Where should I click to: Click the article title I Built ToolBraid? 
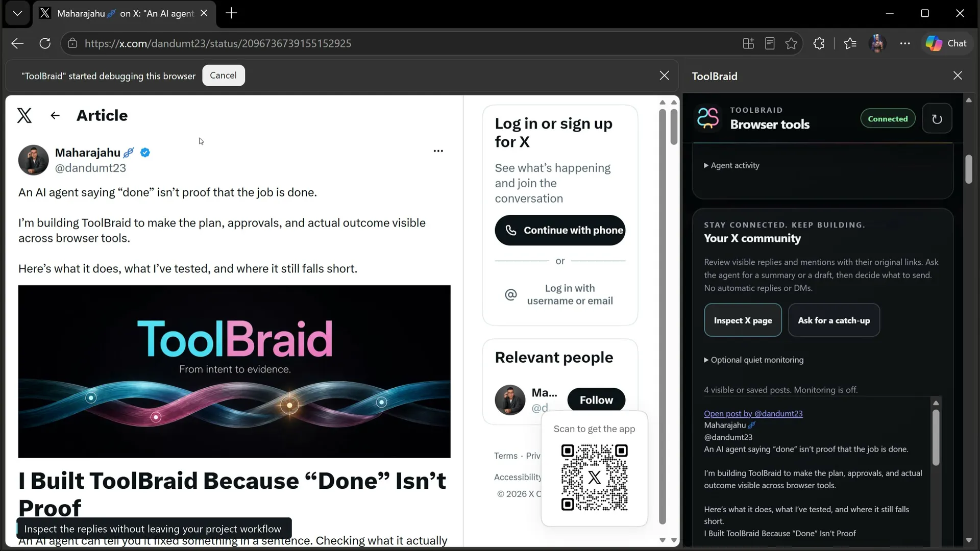pos(232,494)
